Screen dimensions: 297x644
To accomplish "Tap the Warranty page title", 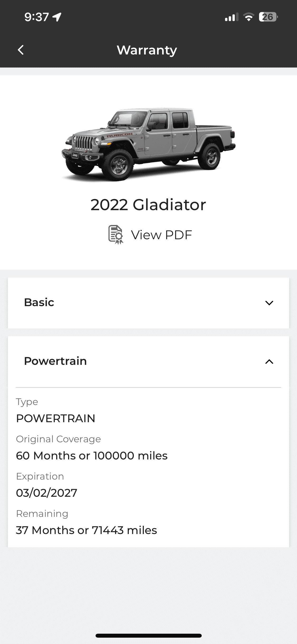I will tap(147, 50).
